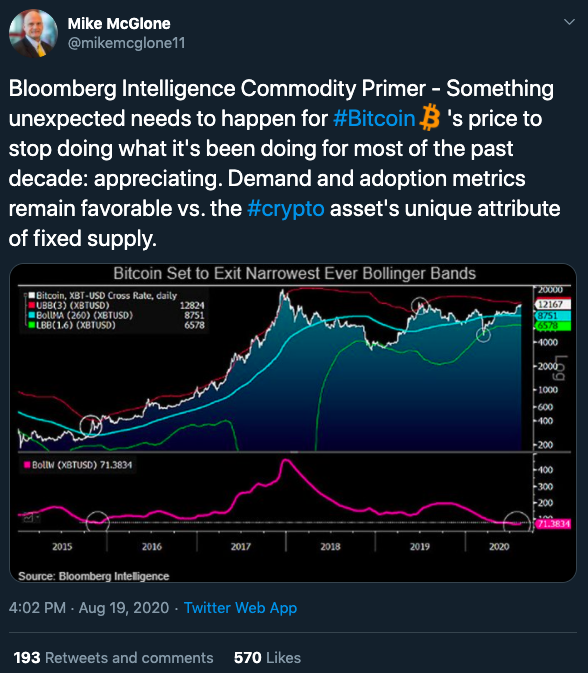Click the @mikemcglone11 handle
Viewport: 588px width, 673px height.
point(126,43)
